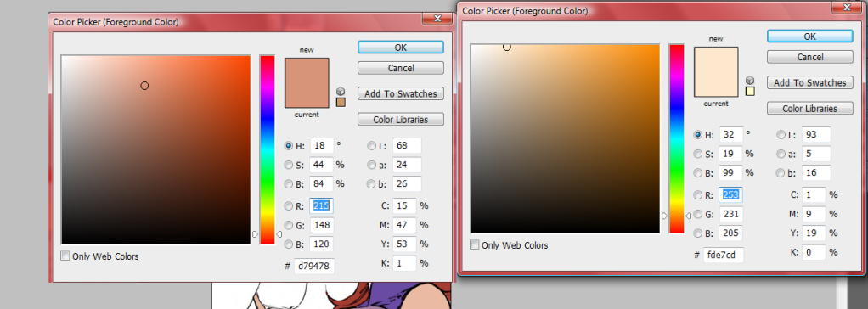Open Color Libraries from right dialog
Image resolution: width=868 pixels, height=309 pixels.
tap(810, 109)
